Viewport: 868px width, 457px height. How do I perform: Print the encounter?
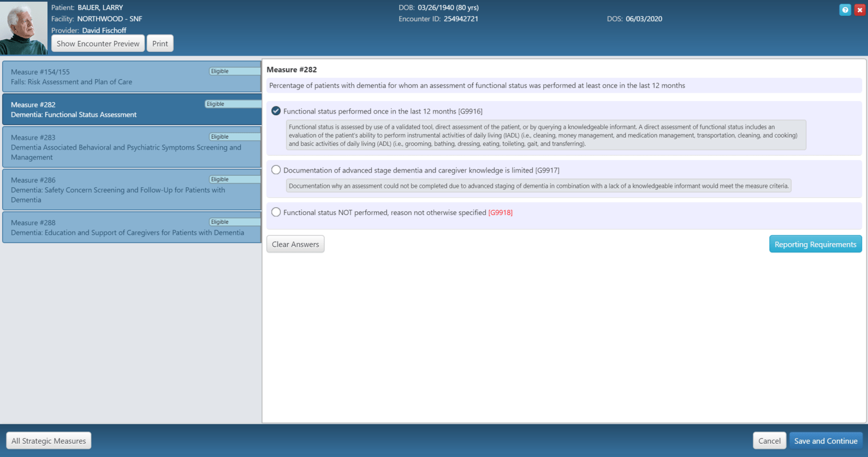point(160,44)
